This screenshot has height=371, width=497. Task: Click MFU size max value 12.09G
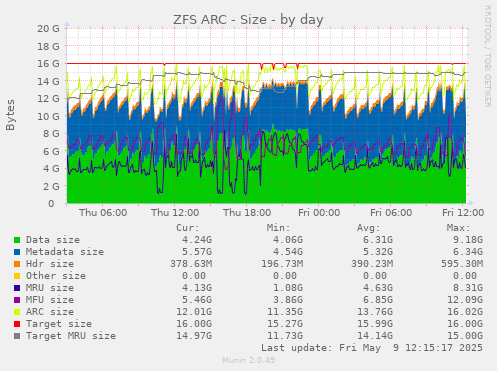pyautogui.click(x=465, y=300)
